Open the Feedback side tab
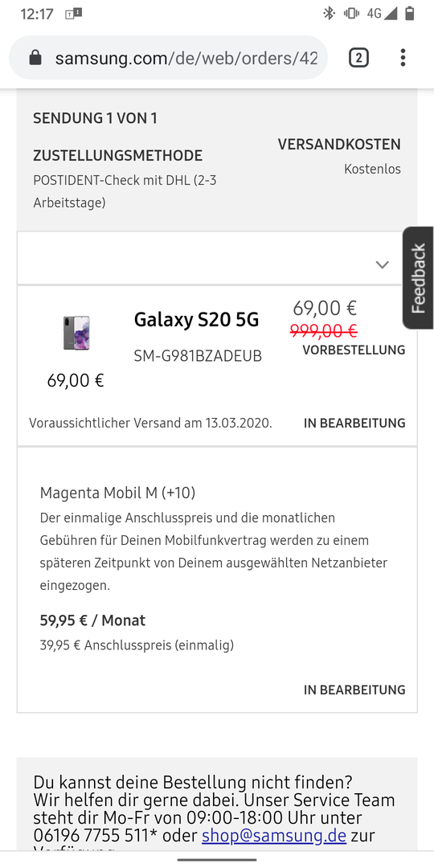The image size is (434, 868). tap(419, 278)
